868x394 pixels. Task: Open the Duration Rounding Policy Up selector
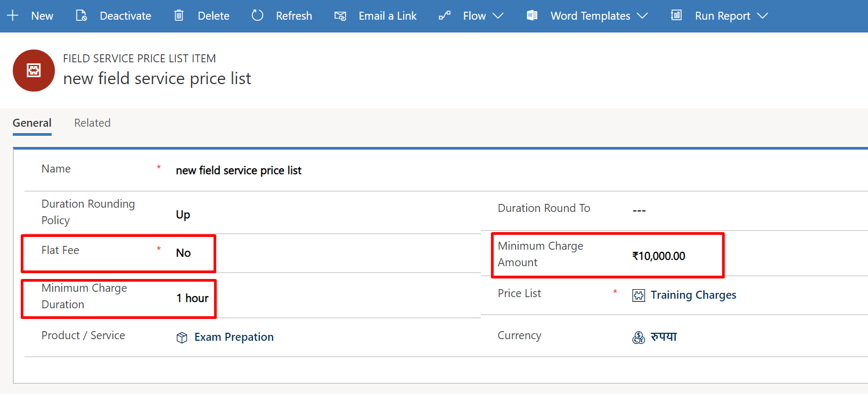(183, 215)
